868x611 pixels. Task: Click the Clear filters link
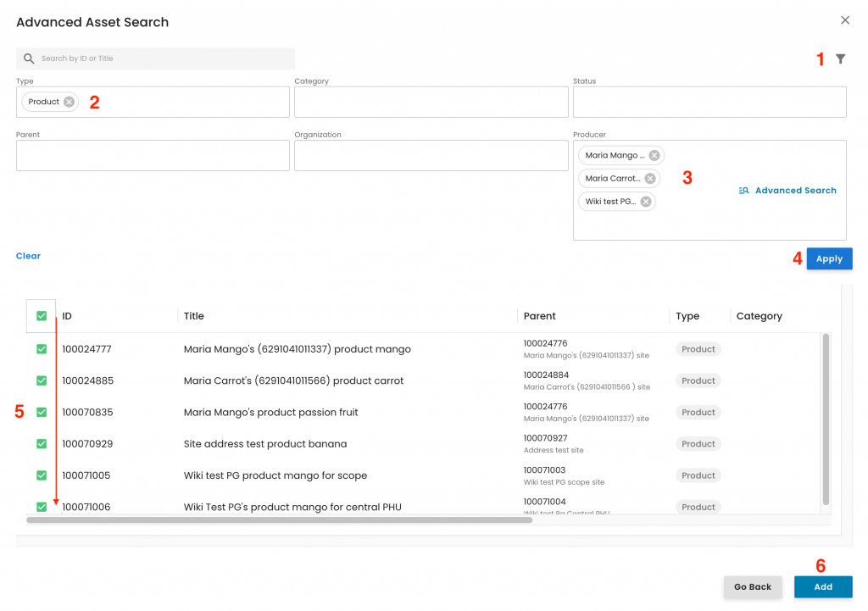click(28, 256)
